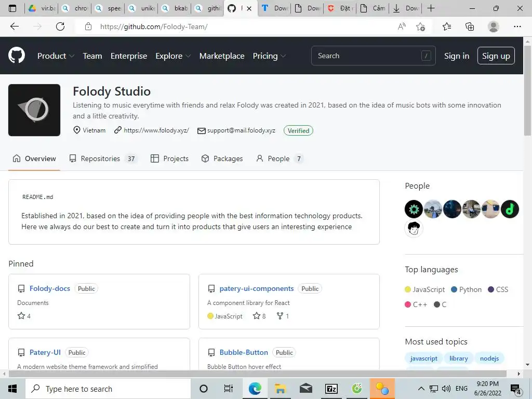Open the Folody-docs repository
532x399 pixels.
click(50, 288)
